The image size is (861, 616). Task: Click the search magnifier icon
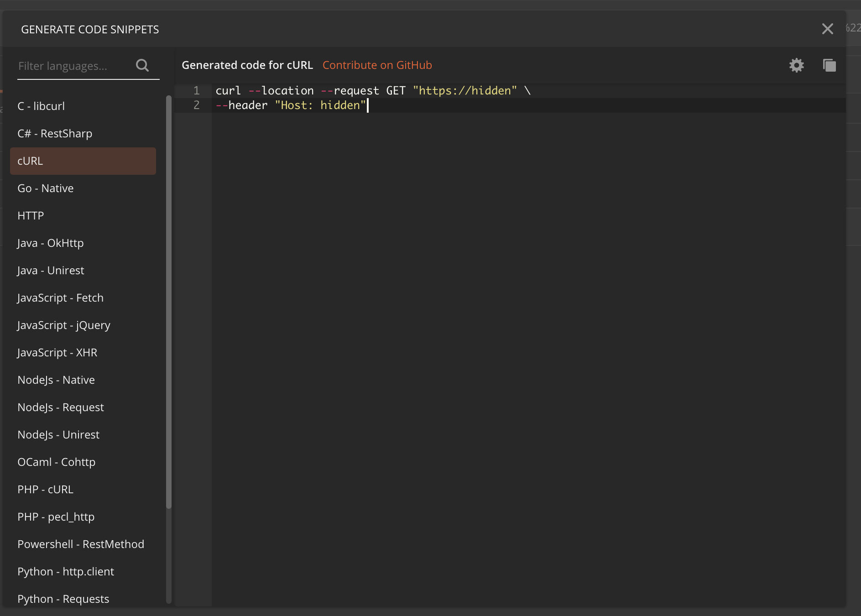(142, 65)
